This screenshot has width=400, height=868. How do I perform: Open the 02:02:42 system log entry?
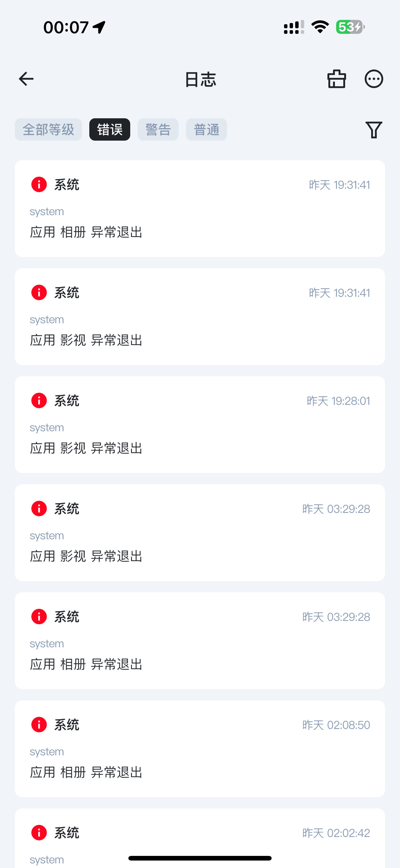(x=200, y=838)
